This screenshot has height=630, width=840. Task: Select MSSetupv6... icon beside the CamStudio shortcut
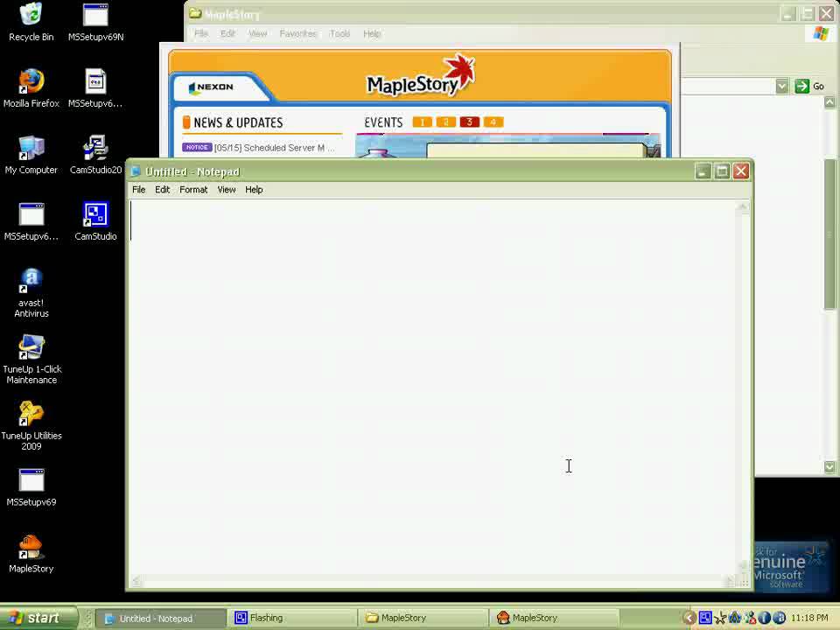click(31, 220)
